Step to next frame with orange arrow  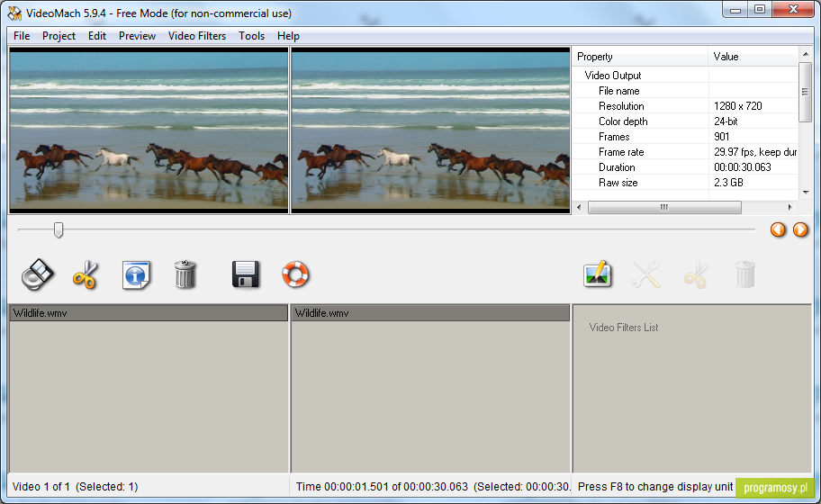click(x=800, y=229)
